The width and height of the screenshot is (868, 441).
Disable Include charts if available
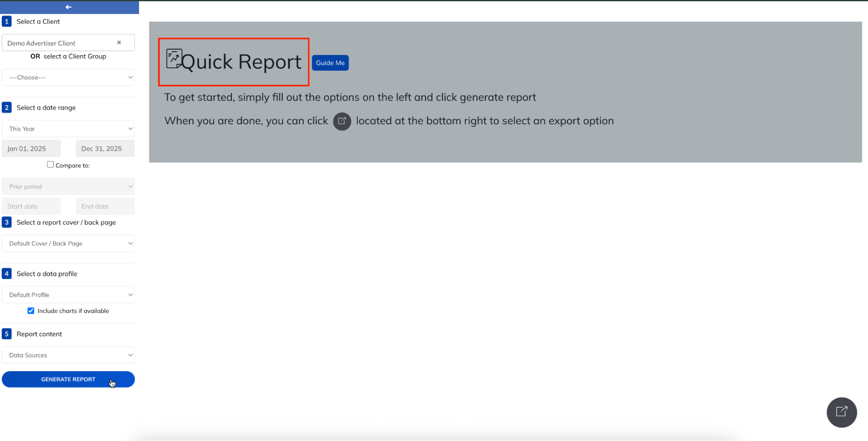pos(31,310)
